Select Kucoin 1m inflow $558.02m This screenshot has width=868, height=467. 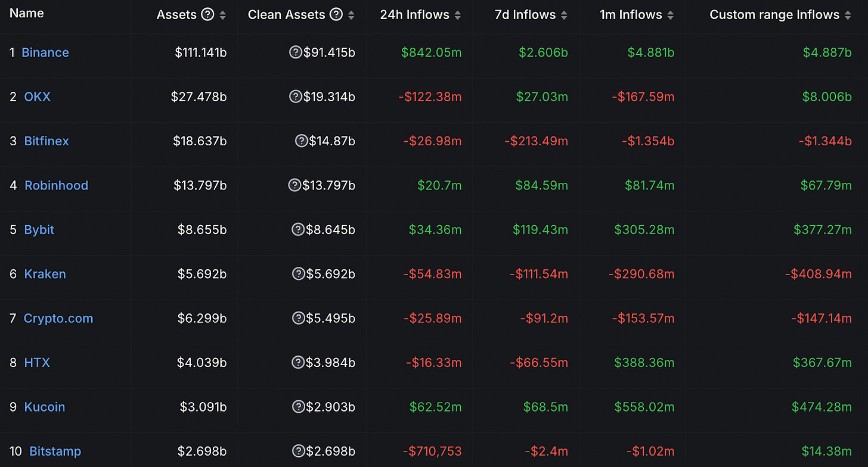click(x=644, y=407)
